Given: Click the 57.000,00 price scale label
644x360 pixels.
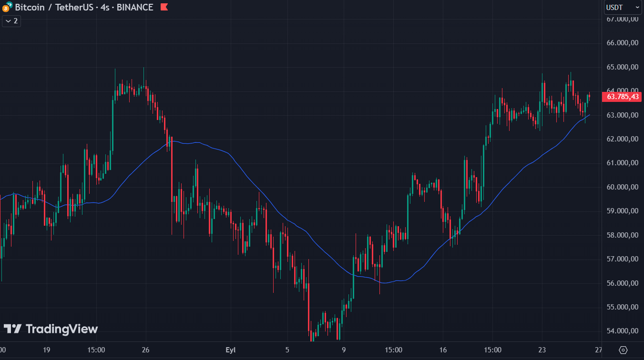Looking at the screenshot, I should pos(623,259).
